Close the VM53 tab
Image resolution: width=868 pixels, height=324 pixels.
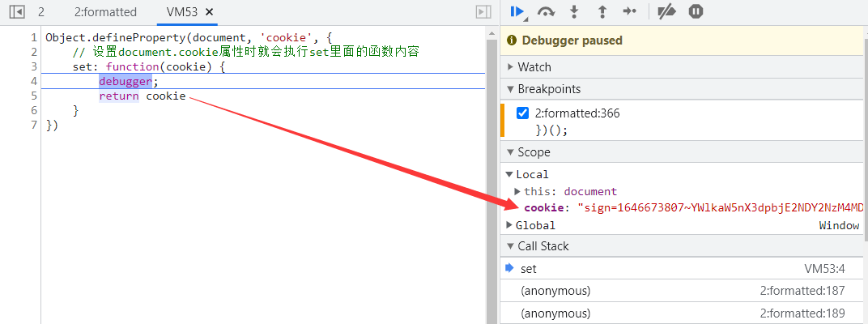[210, 12]
